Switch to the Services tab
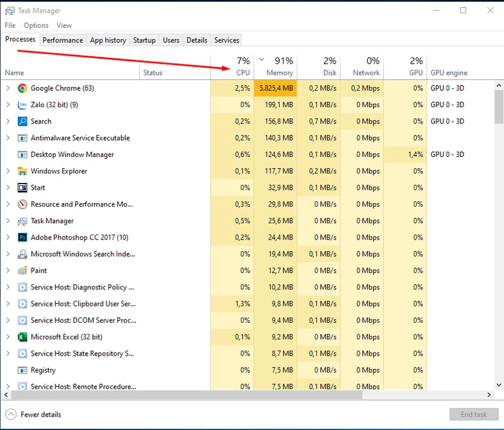The width and height of the screenshot is (504, 430). [227, 40]
